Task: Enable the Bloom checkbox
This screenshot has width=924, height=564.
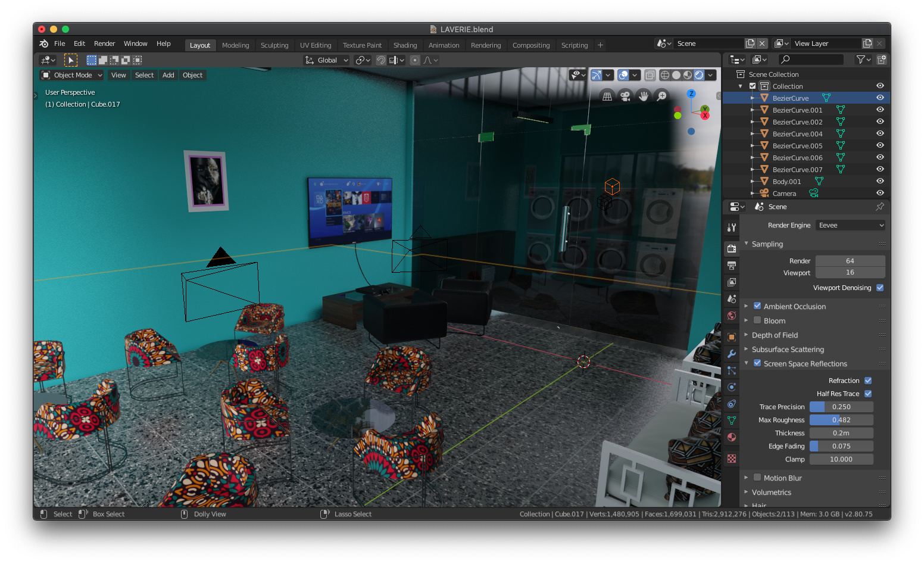Action: 757,320
